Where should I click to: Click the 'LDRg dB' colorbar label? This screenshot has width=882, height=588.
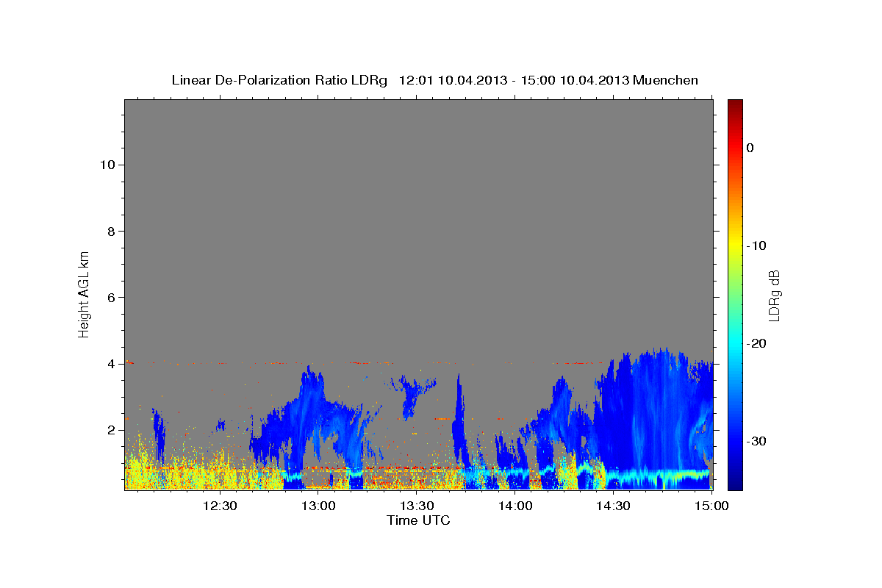[773, 295]
